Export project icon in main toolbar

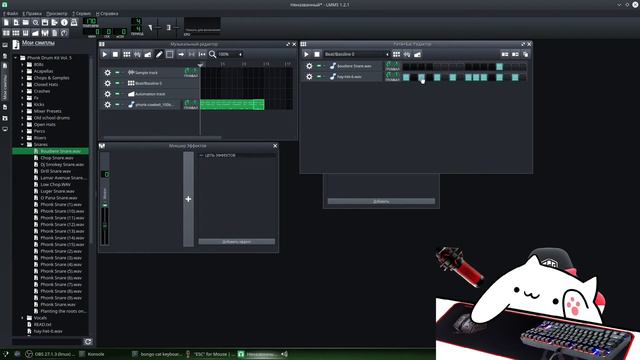pyautogui.click(x=55, y=22)
